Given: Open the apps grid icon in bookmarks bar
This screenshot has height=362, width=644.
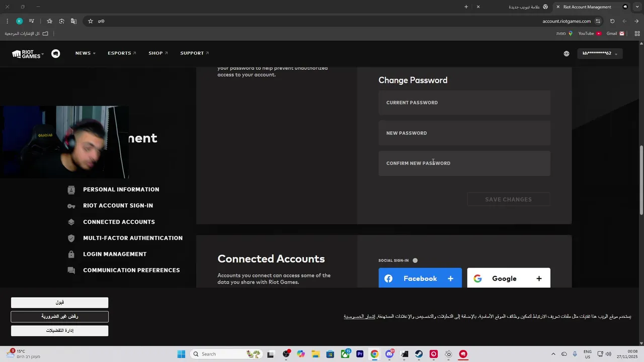Looking at the screenshot, I should pyautogui.click(x=637, y=34).
